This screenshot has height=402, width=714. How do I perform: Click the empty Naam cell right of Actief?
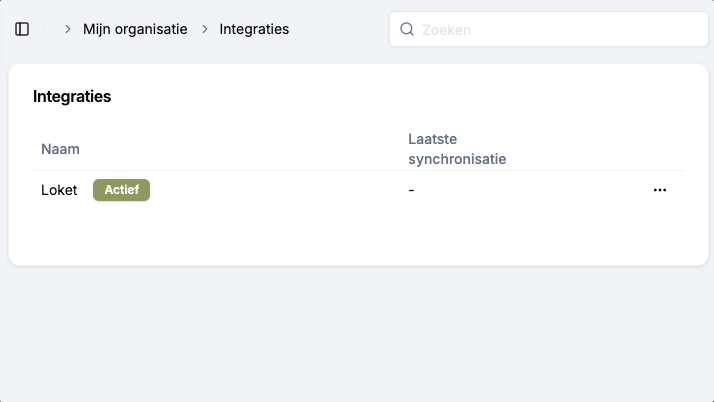click(x=270, y=190)
